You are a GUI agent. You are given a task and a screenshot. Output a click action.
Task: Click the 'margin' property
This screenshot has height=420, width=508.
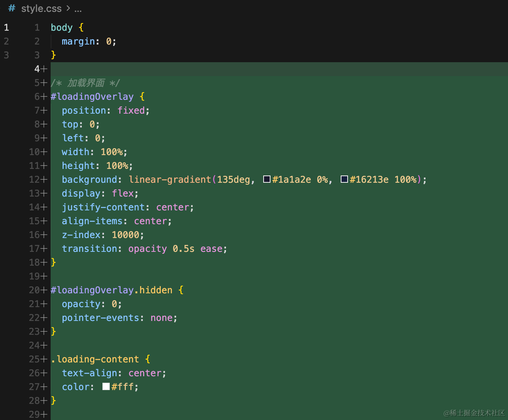[78, 41]
